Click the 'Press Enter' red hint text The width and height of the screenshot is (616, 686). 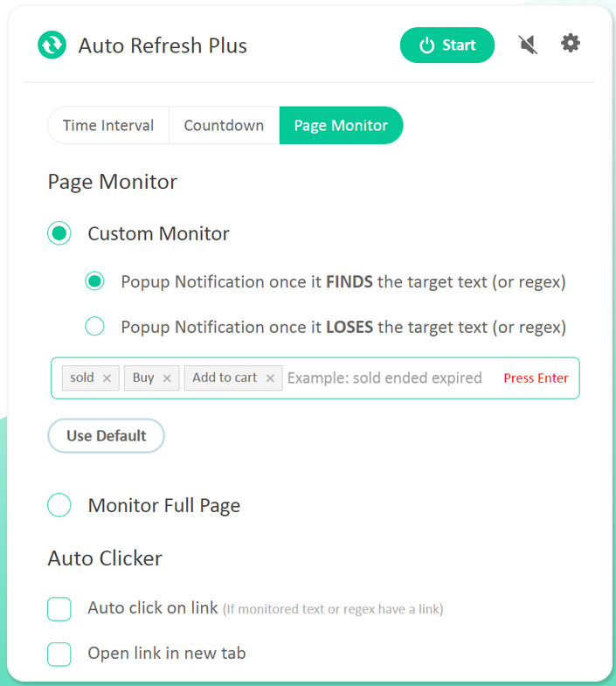[536, 378]
